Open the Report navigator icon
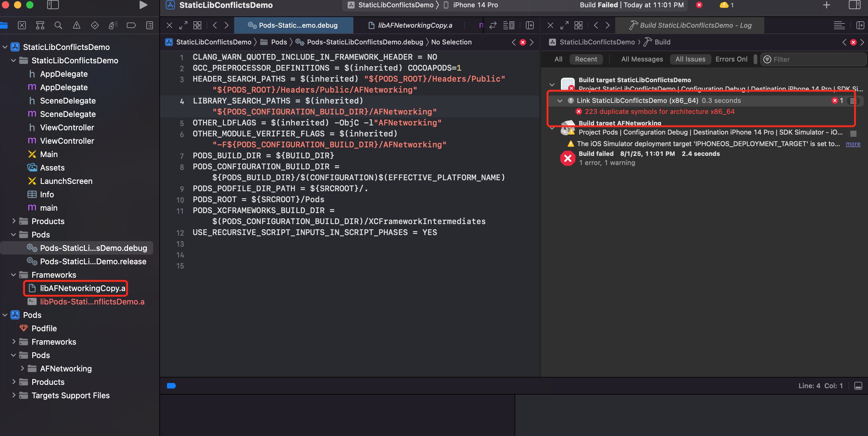Screen dimensions: 868x436 [x=150, y=25]
